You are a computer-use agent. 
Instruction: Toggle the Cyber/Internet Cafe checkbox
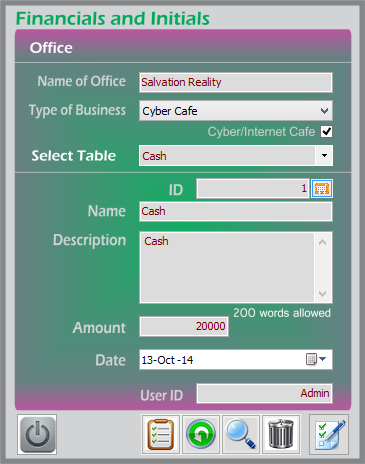coord(326,131)
